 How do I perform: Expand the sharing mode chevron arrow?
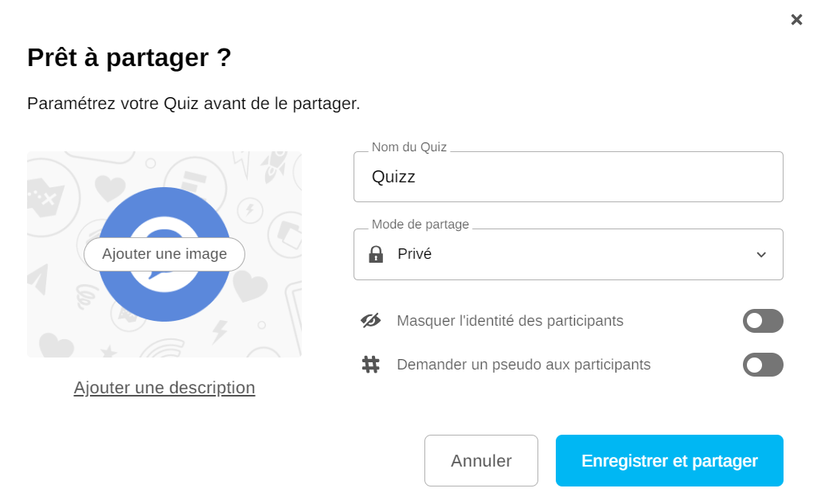[760, 255]
